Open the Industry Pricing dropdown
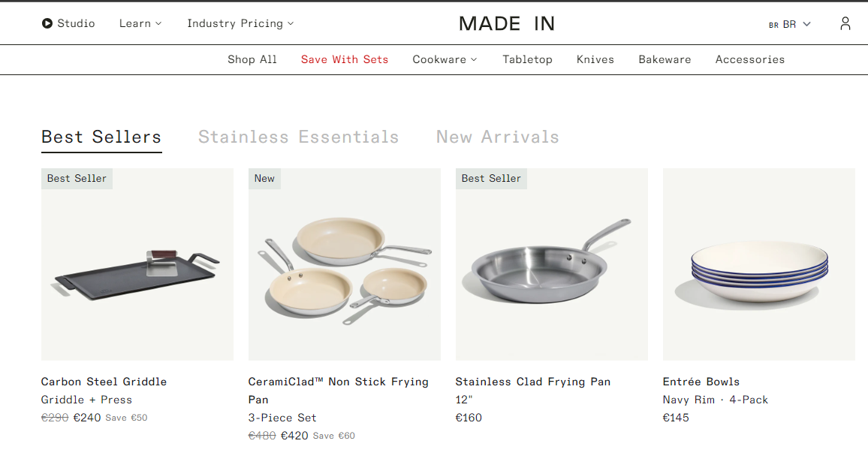The image size is (868, 474). (x=240, y=23)
